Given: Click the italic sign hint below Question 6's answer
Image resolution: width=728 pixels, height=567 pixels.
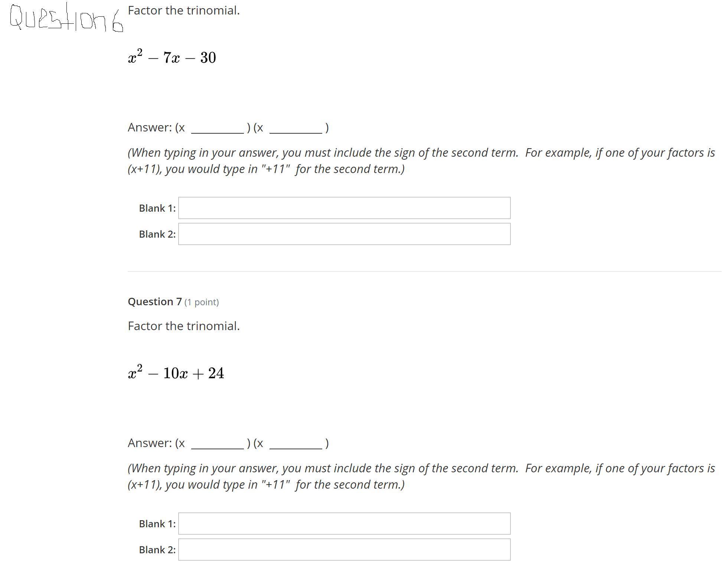Looking at the screenshot, I should [x=421, y=160].
